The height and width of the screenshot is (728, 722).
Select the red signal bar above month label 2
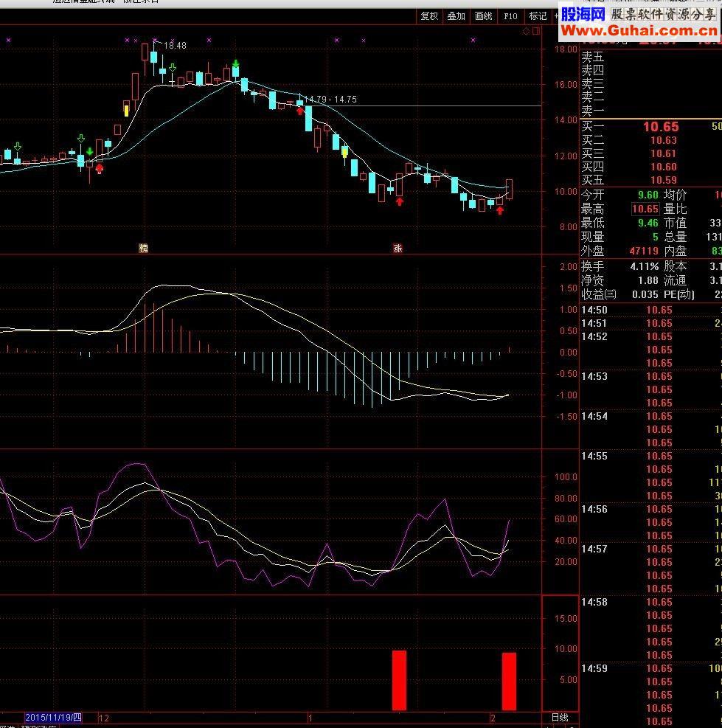pos(509,682)
